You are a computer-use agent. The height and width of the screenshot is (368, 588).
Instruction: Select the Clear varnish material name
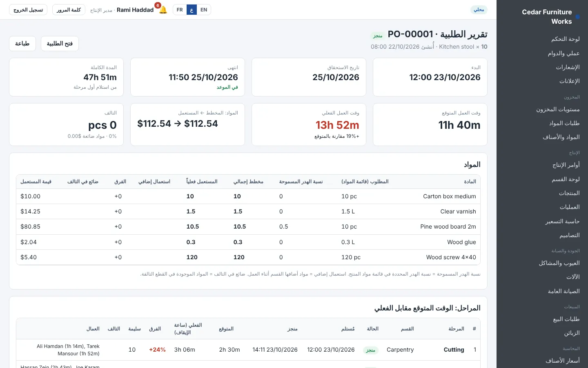[x=458, y=211]
